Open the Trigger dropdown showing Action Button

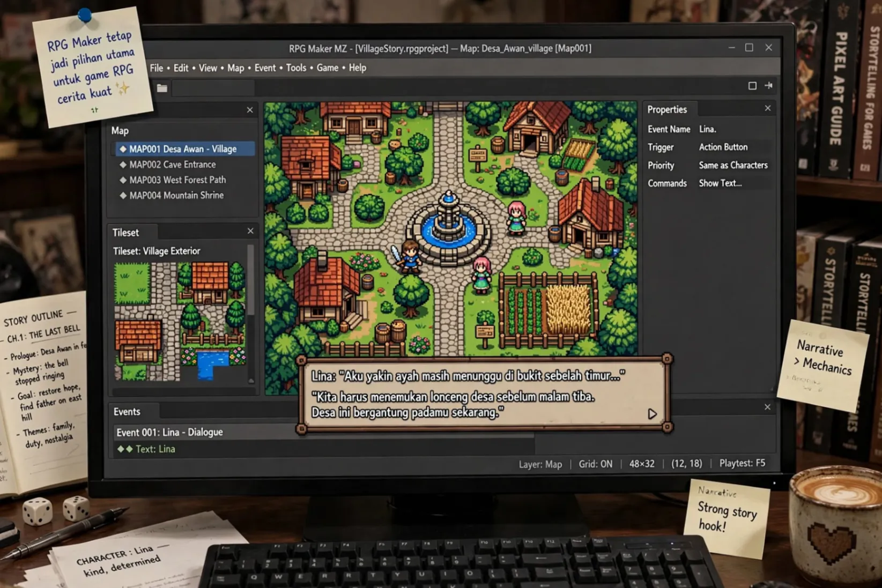(733, 147)
